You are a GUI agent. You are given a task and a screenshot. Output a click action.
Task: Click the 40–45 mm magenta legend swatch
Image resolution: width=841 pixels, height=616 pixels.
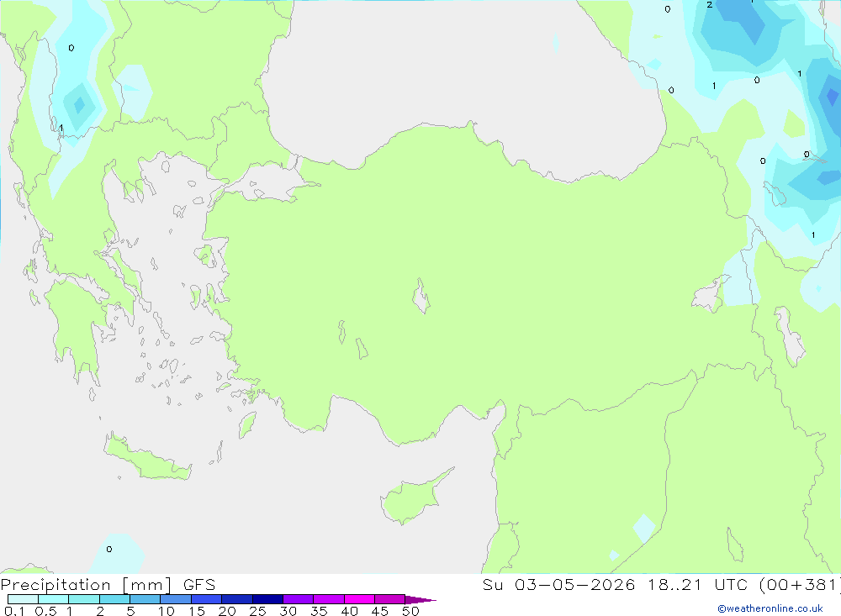coord(359,599)
